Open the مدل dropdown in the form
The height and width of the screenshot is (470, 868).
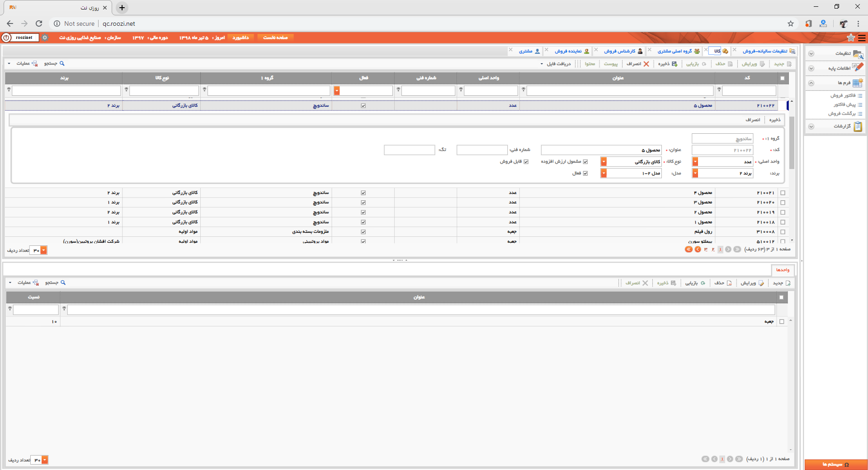[604, 174]
